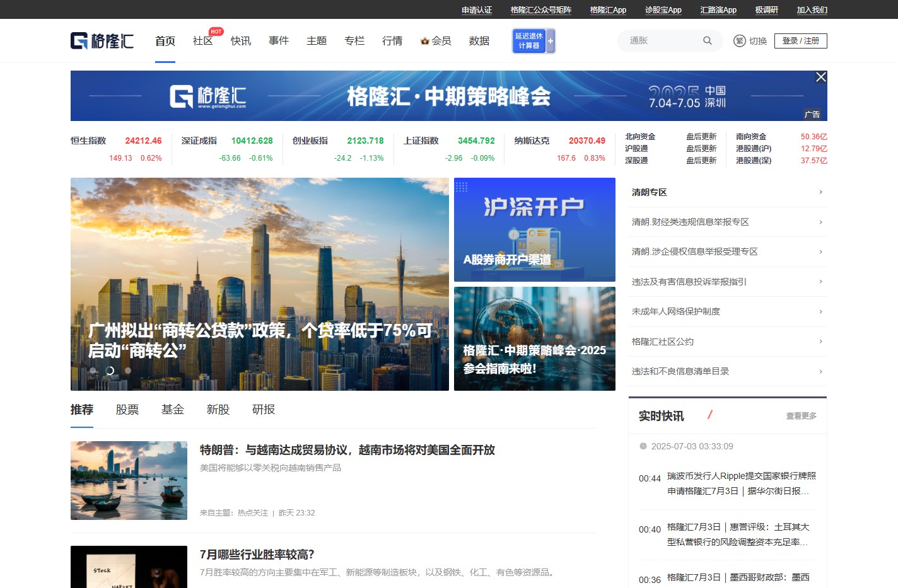Viewport: 898px width, 588px height.
Task: Open 特朗普越南贸易协议 article thumbnail
Action: (x=129, y=480)
